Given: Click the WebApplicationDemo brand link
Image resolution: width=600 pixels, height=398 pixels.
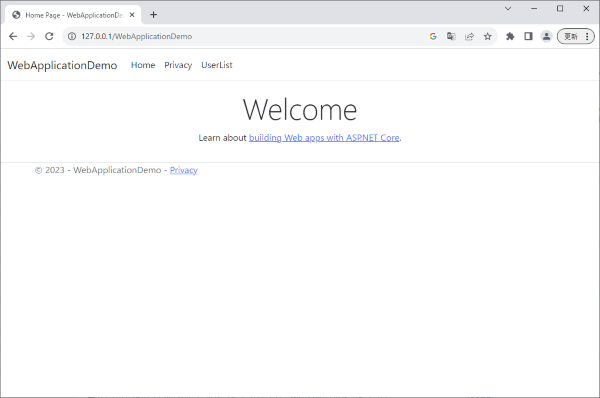Looking at the screenshot, I should (62, 65).
